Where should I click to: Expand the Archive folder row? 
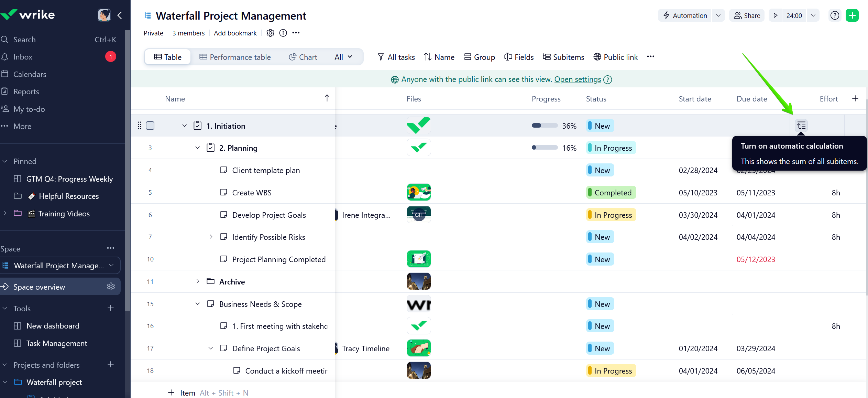197,281
